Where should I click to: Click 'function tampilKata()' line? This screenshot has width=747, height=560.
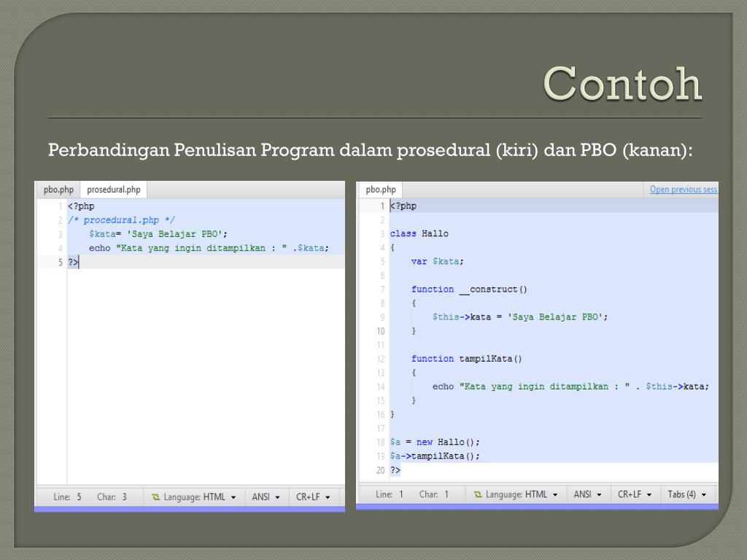[467, 359]
